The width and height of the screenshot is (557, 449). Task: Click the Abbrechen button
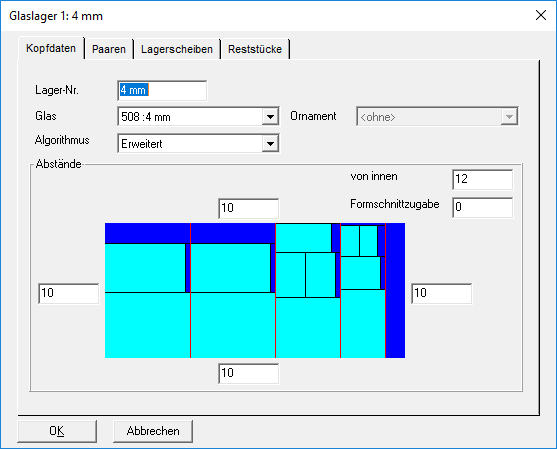coord(153,431)
